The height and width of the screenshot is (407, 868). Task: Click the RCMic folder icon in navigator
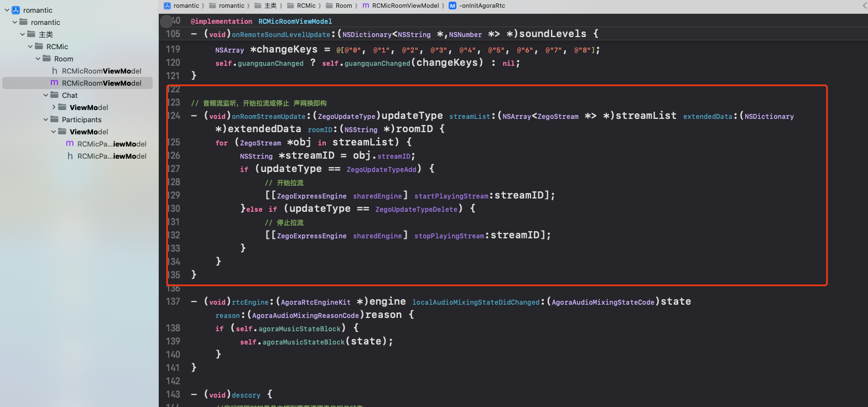coord(39,46)
